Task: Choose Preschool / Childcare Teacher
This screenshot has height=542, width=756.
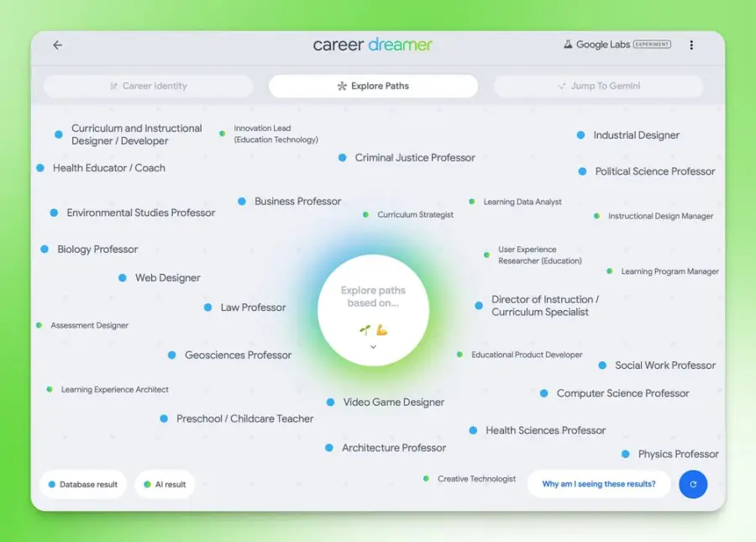Action: click(237, 418)
